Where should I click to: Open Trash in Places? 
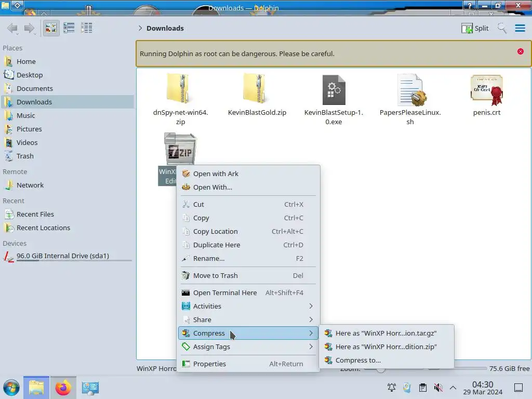pos(67,156)
